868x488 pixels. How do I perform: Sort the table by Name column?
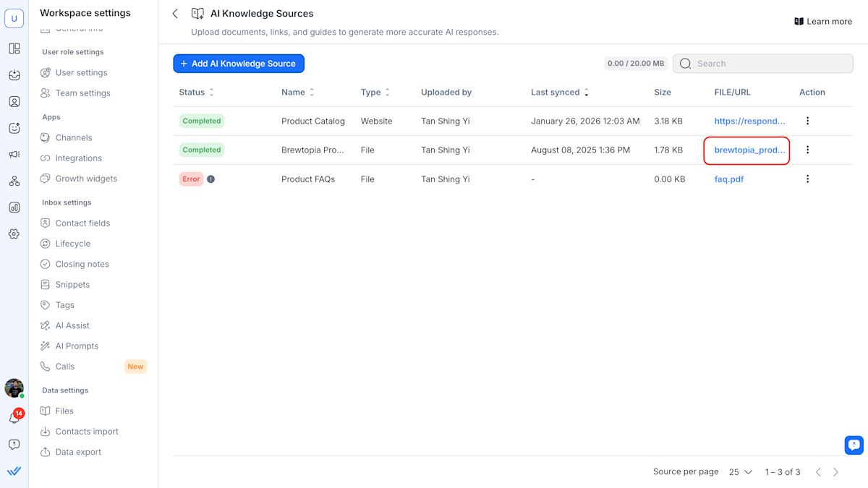click(x=312, y=93)
